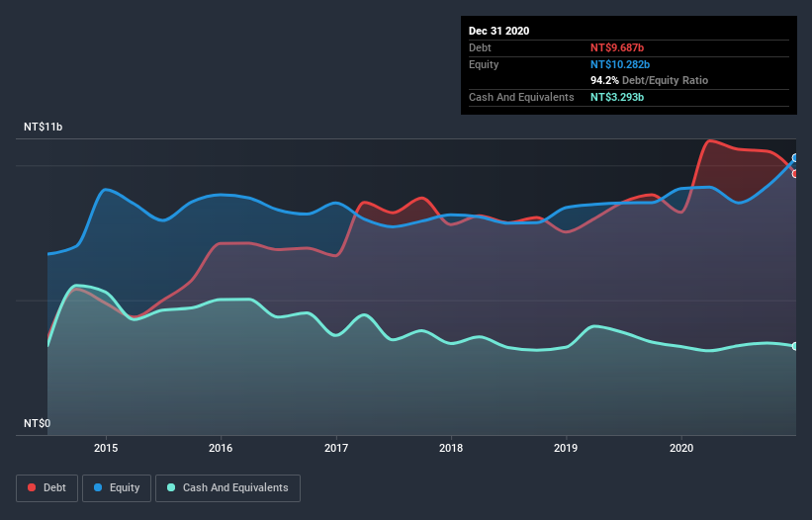812x520 pixels.
Task: Click the teal Cash endpoint marker
Action: pyautogui.click(x=795, y=346)
